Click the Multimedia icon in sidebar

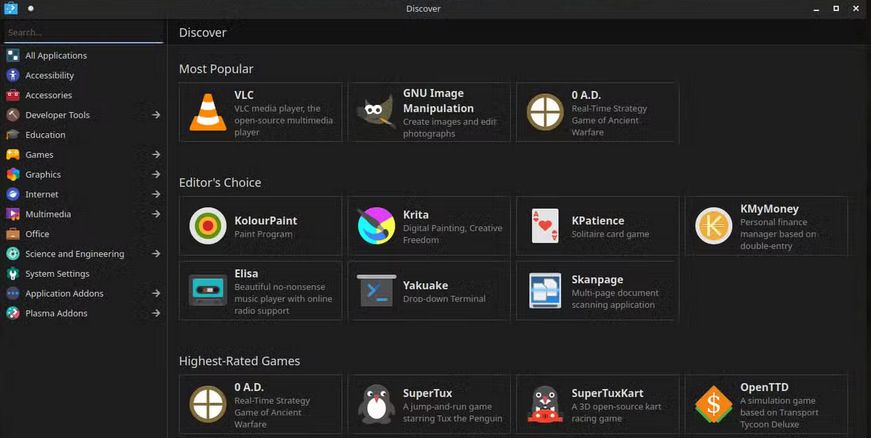click(x=13, y=214)
